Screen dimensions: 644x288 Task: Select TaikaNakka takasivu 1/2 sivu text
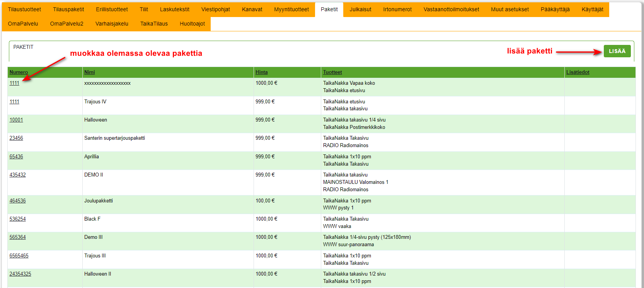(354, 274)
